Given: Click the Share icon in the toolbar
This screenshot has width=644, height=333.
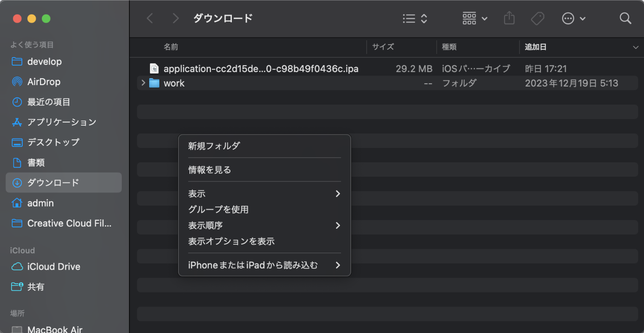Looking at the screenshot, I should click(509, 18).
